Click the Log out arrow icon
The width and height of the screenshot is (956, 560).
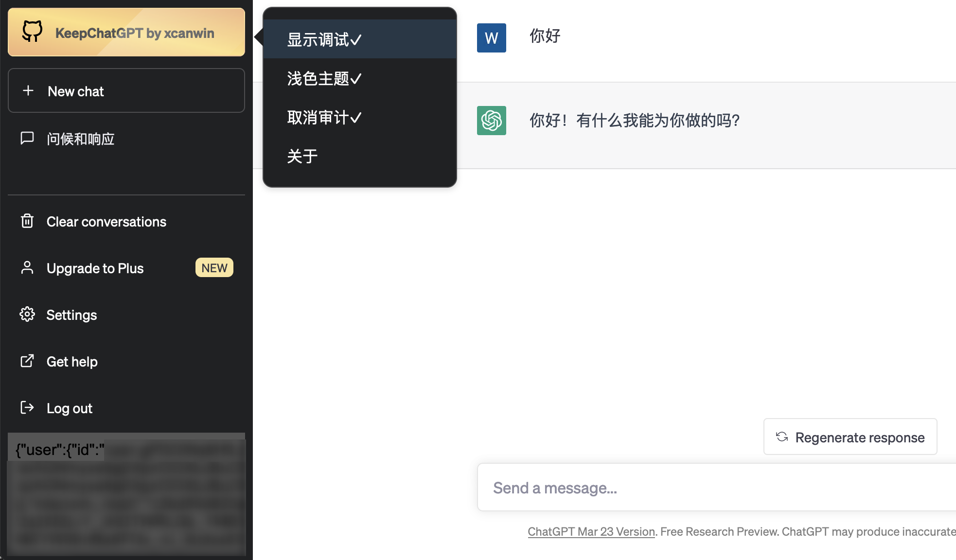pos(27,407)
